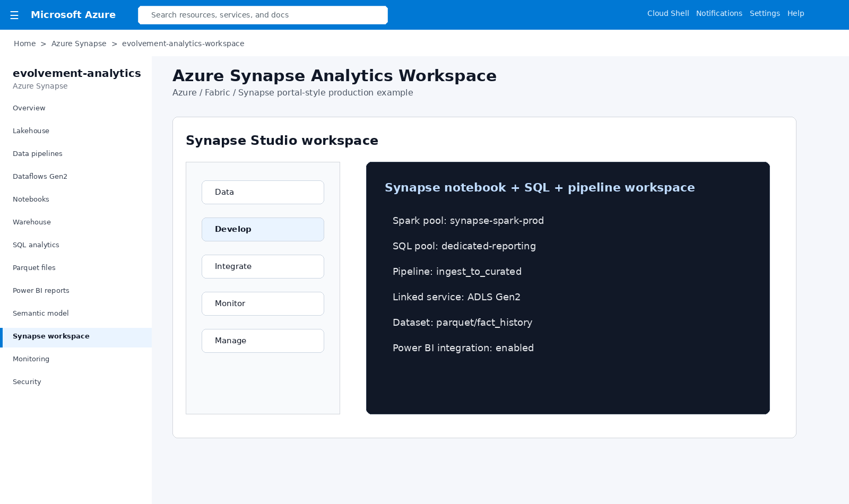The width and height of the screenshot is (849, 504).
Task: Select the Data hub button
Action: (263, 192)
